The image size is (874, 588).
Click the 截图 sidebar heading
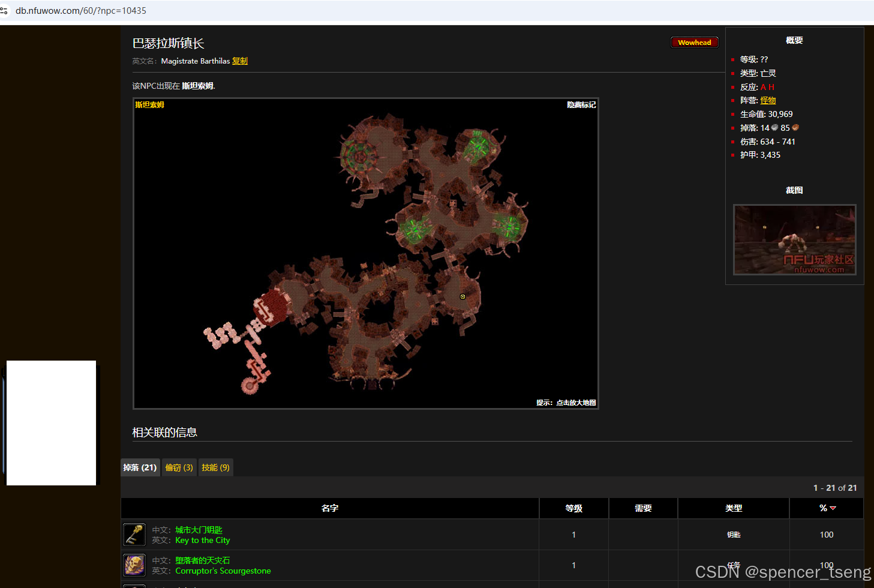pyautogui.click(x=794, y=190)
